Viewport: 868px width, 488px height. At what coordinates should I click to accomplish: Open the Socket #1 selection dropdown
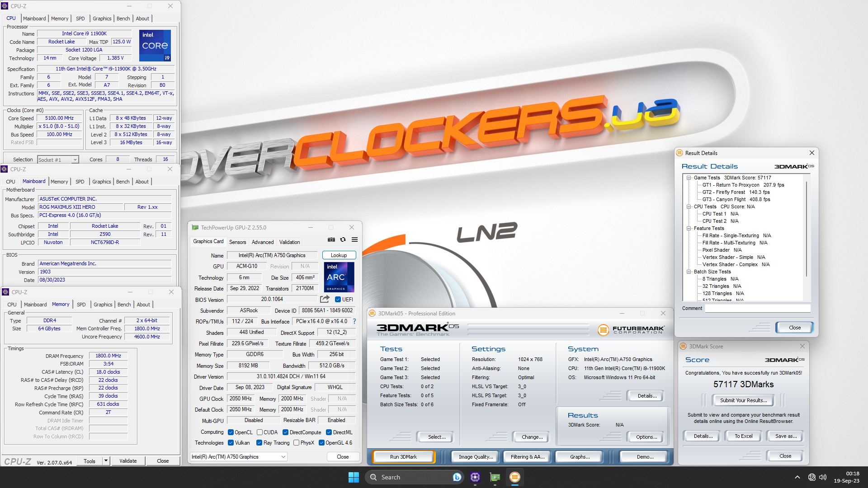tap(58, 160)
